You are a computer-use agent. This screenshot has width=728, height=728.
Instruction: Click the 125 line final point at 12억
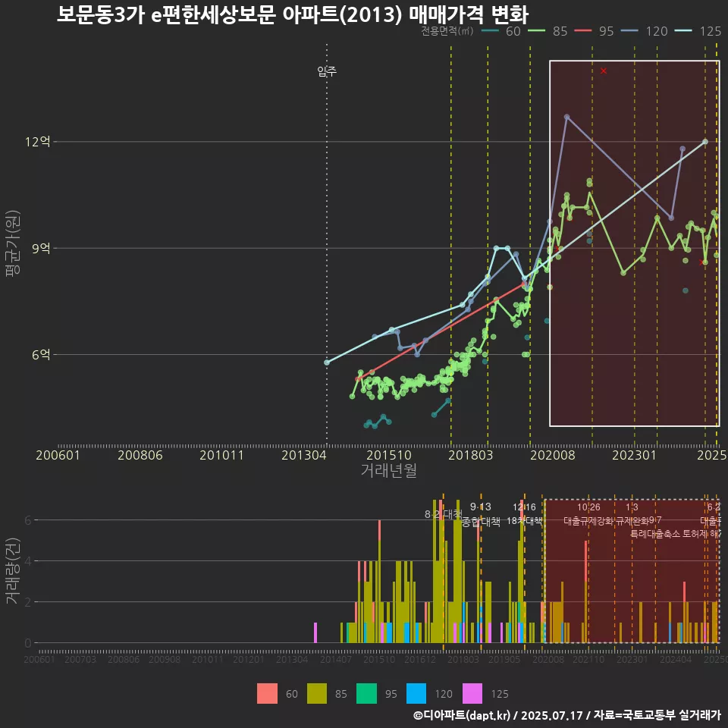click(705, 142)
